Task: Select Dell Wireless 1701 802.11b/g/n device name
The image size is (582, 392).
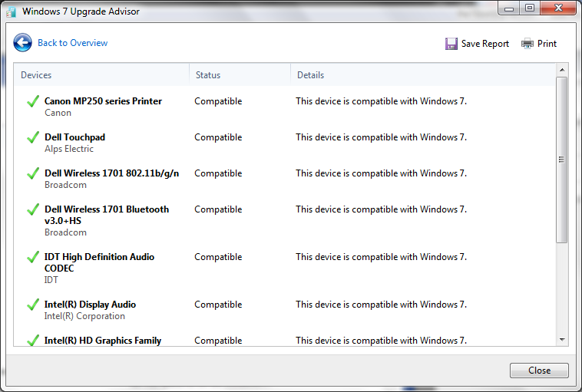Action: [x=111, y=173]
